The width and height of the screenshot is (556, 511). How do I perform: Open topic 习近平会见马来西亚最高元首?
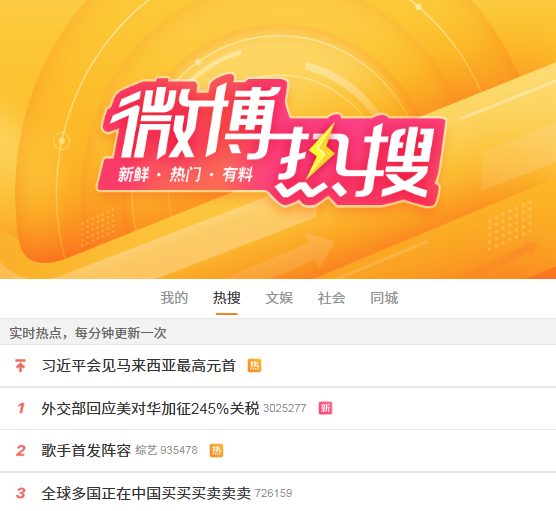pyautogui.click(x=139, y=366)
